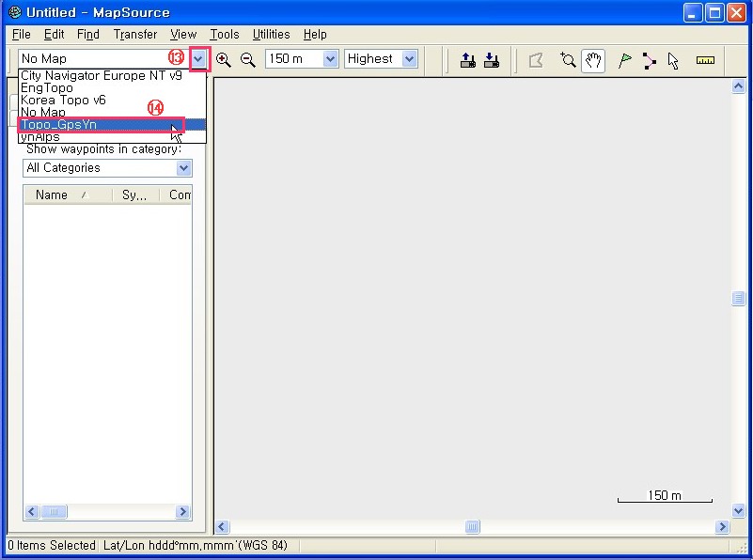Open the map product dropdown arrow
The width and height of the screenshot is (753, 560).
click(x=198, y=59)
